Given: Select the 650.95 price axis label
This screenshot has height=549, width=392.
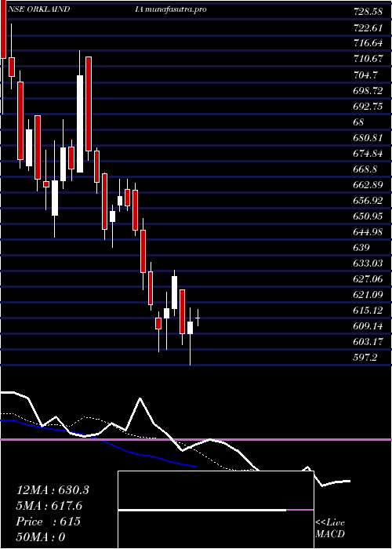Looking at the screenshot, I should [368, 216].
